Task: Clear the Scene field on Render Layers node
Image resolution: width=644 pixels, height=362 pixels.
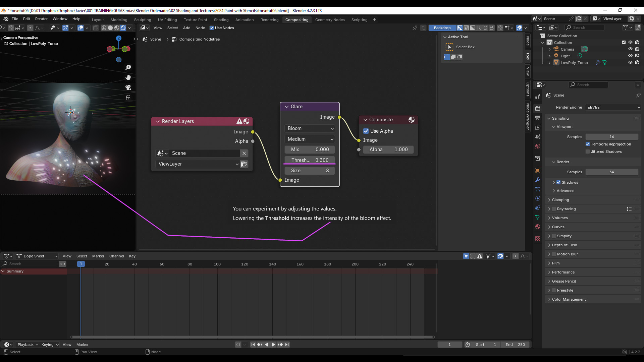Action: point(244,153)
